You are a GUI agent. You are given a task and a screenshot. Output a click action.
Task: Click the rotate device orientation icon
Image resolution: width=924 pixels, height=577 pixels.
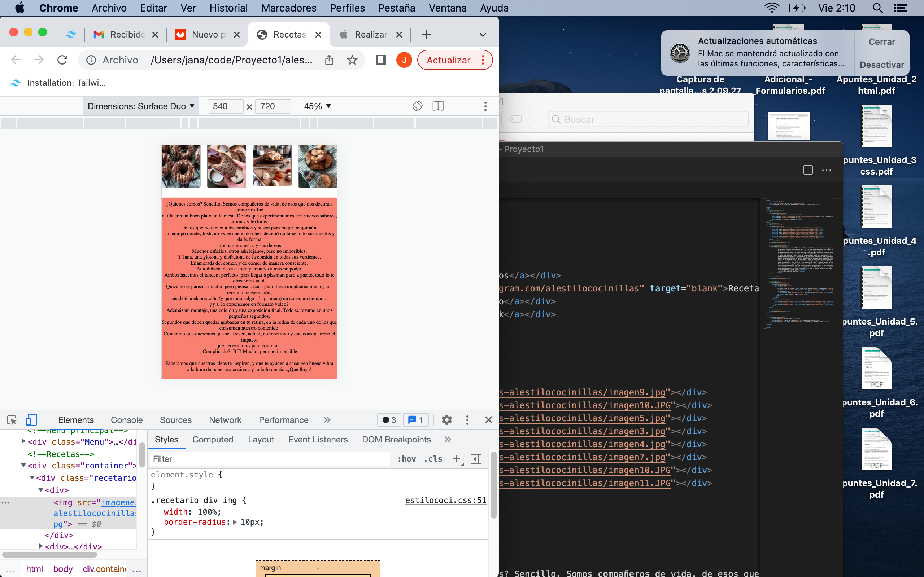pyautogui.click(x=417, y=106)
